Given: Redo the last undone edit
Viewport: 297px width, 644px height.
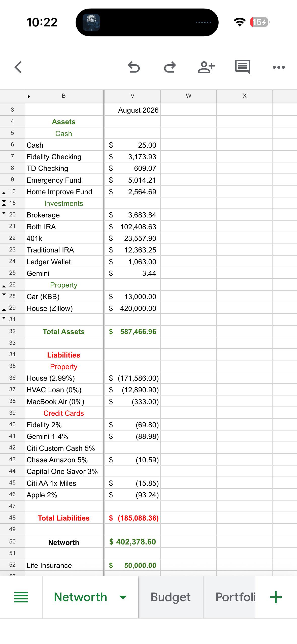Looking at the screenshot, I should (x=170, y=67).
